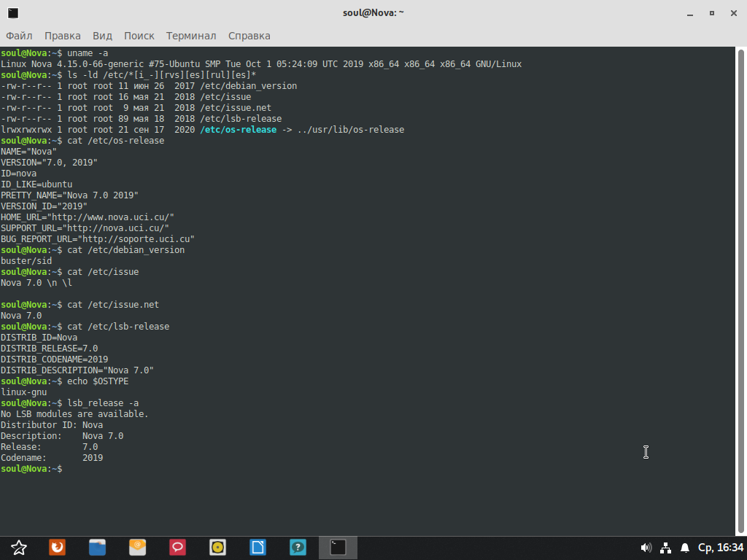Select the active terminal taskbar icon
The image size is (747, 560).
click(338, 548)
